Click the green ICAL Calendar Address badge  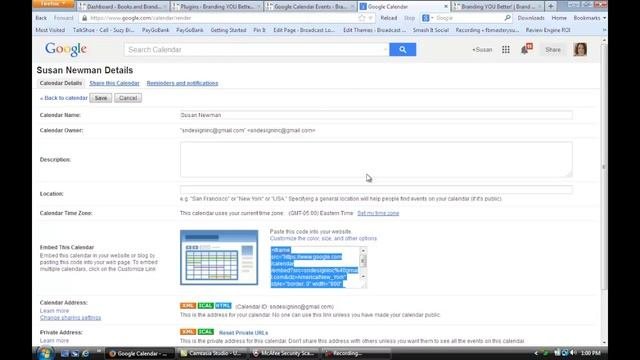click(205, 306)
